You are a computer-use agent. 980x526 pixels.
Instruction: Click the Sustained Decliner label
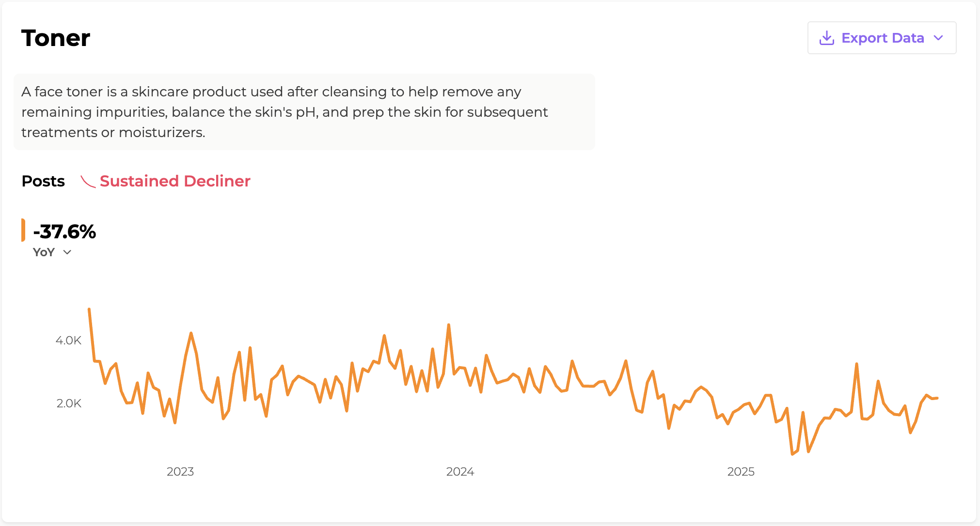tap(175, 181)
